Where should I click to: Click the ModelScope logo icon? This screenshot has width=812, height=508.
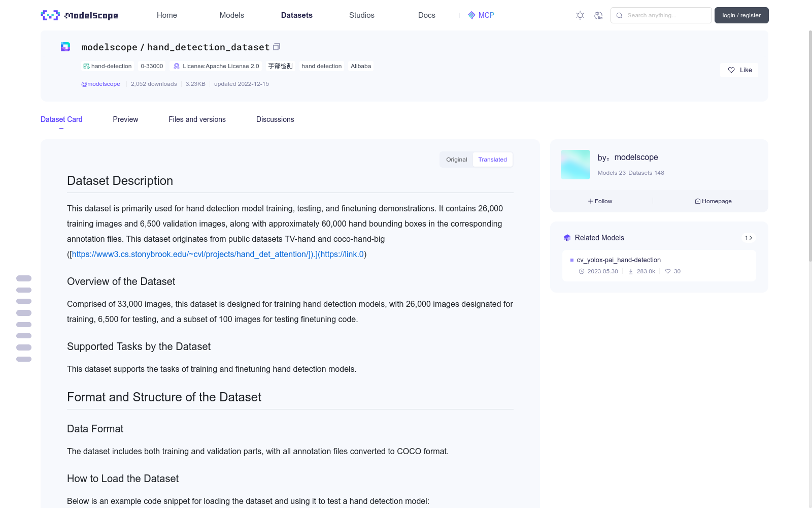(50, 15)
